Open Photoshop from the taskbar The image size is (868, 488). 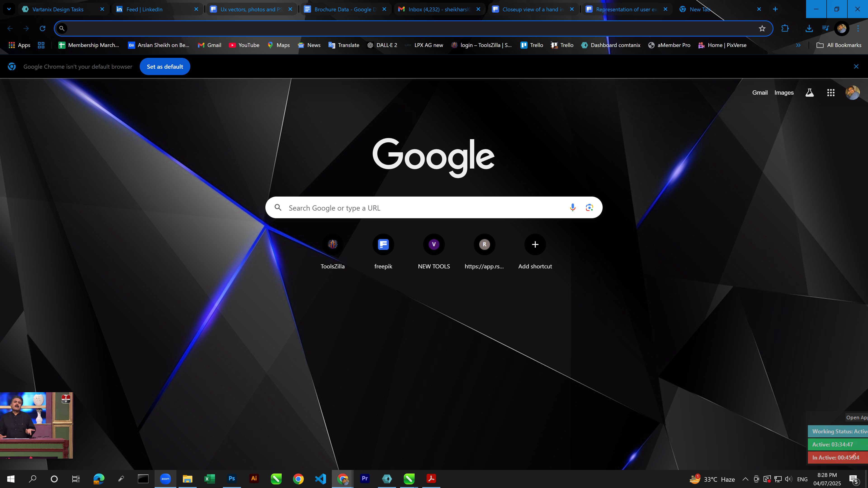coord(232,479)
